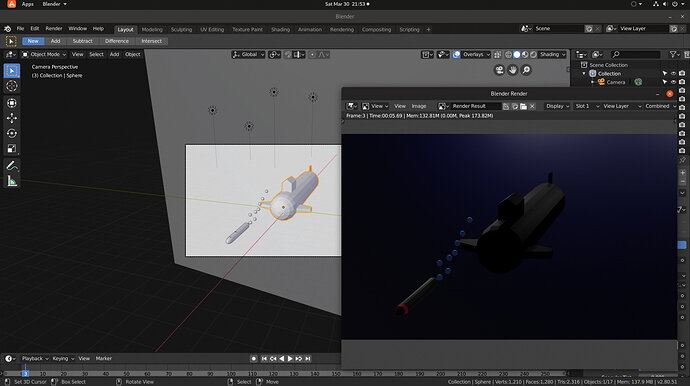The width and height of the screenshot is (690, 386).
Task: Click the Ubuntu activities icon at top-left
Action: 11,4
